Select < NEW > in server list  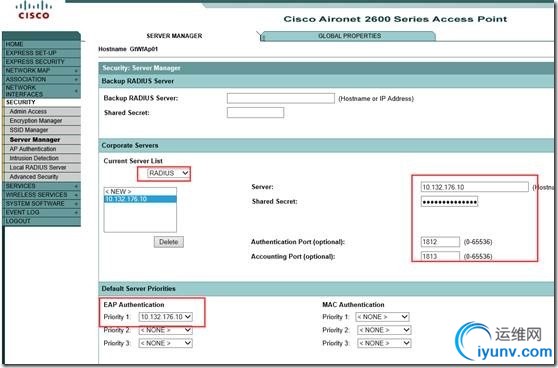coord(140,191)
